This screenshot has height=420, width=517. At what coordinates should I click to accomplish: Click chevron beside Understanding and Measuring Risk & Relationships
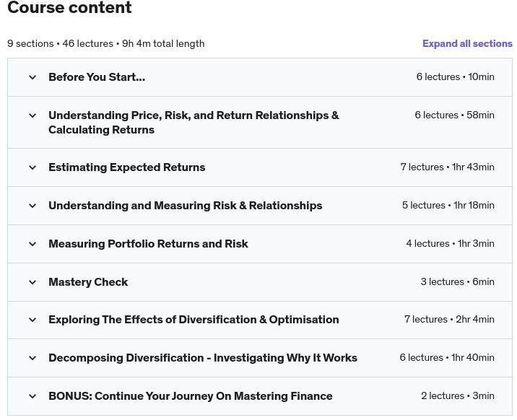click(x=32, y=206)
